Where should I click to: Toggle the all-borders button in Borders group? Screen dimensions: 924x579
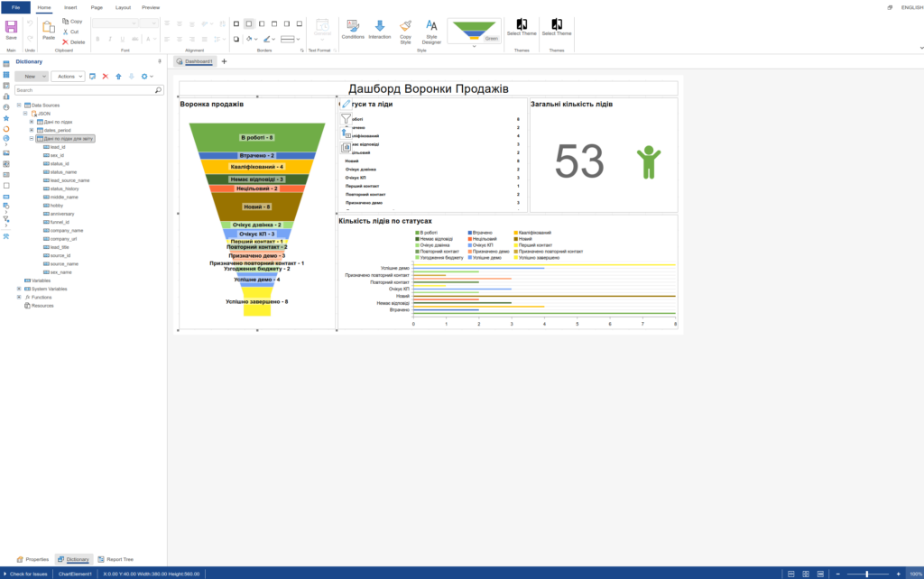(236, 24)
